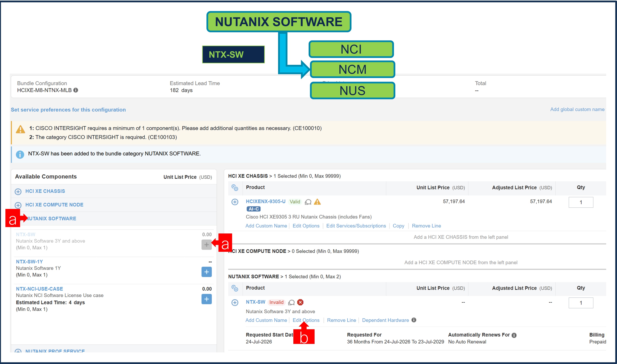
Task: Open Set service preferences for this configuration
Action: click(68, 110)
